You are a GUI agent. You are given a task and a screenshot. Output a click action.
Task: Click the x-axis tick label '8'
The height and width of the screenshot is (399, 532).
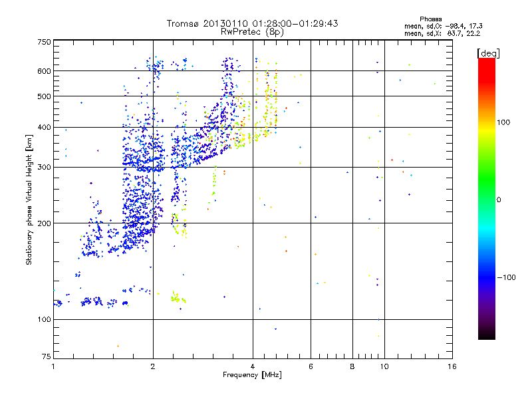pos(352,366)
